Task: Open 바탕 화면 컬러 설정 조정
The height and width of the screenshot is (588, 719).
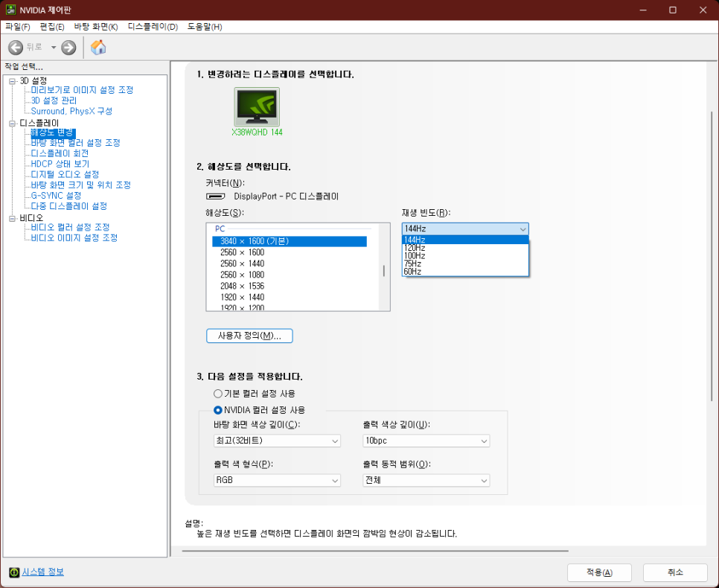Action: click(x=76, y=143)
